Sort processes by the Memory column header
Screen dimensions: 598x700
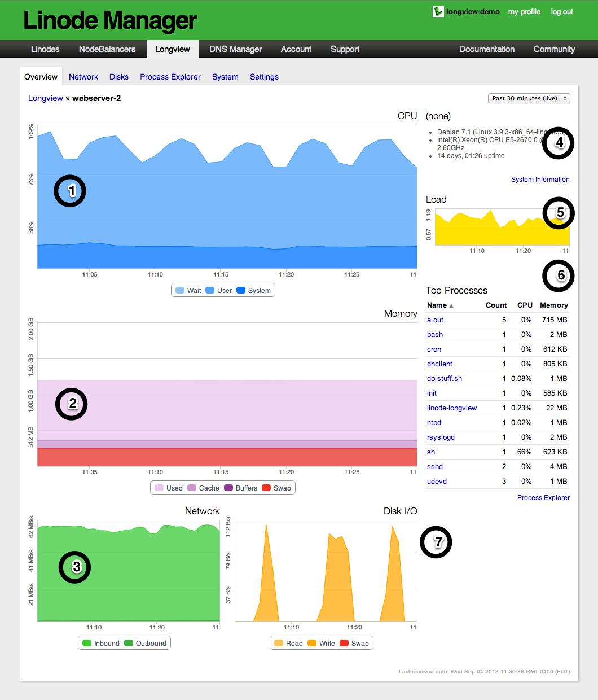click(x=553, y=305)
